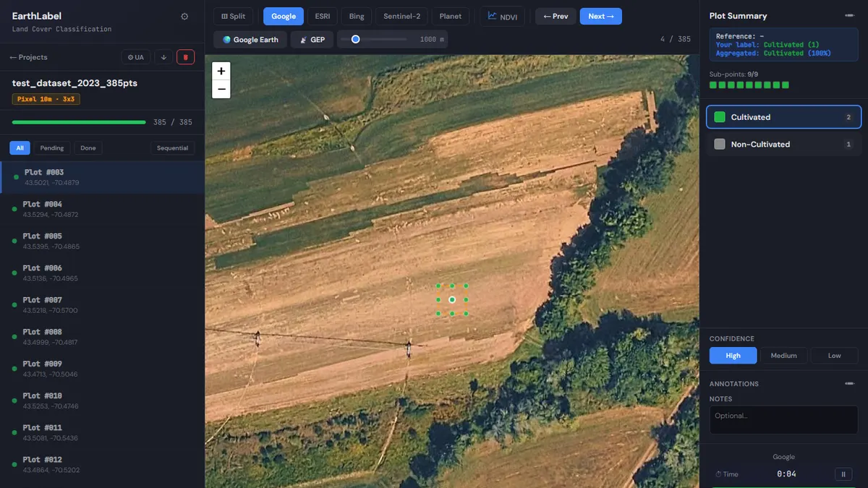Set confidence to Low
The image size is (868, 488).
(x=834, y=356)
